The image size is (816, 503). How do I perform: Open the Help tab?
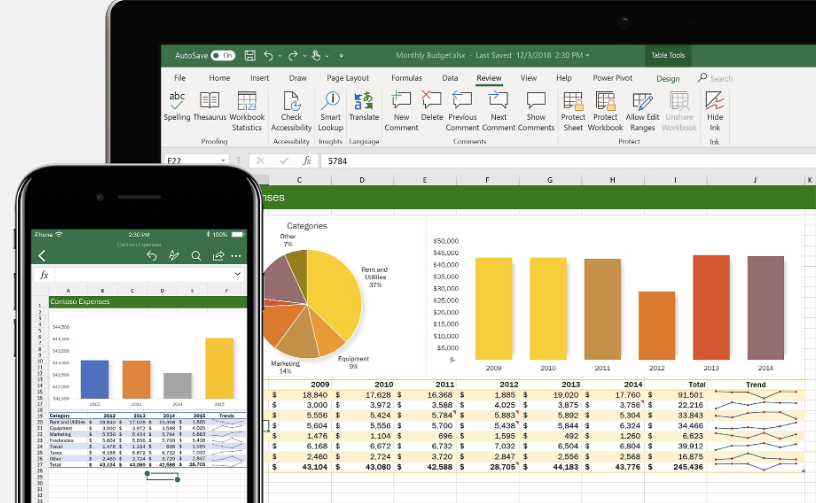pyautogui.click(x=564, y=78)
